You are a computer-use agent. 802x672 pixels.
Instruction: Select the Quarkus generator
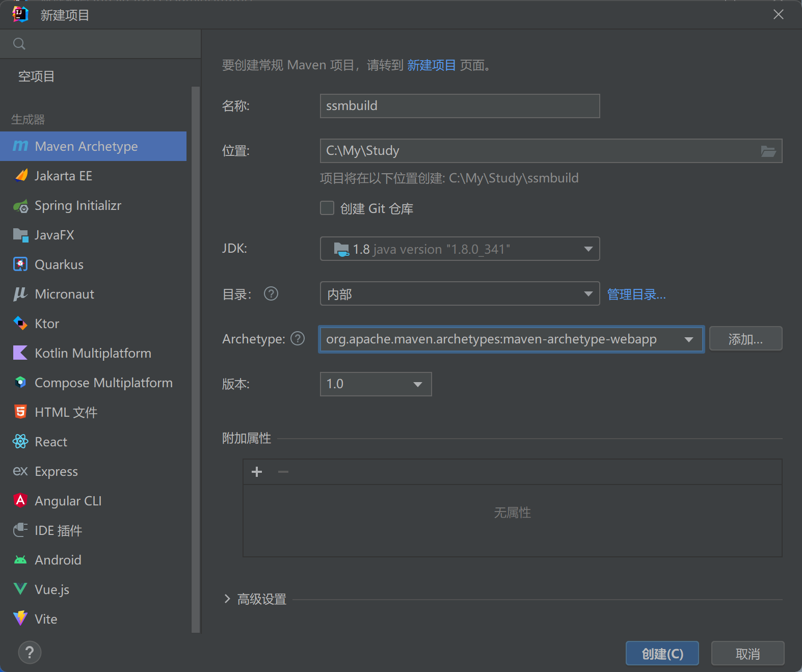pyautogui.click(x=93, y=264)
